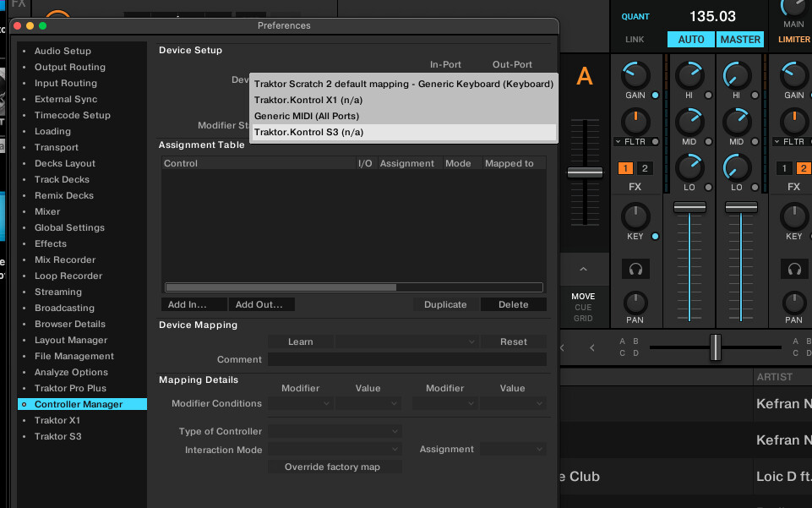Image resolution: width=812 pixels, height=508 pixels.
Task: Adjust the left channel KEY knob
Action: point(635,216)
